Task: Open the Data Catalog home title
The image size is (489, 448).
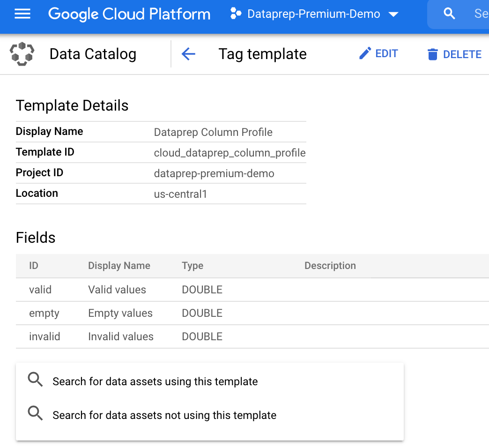Action: (x=93, y=54)
